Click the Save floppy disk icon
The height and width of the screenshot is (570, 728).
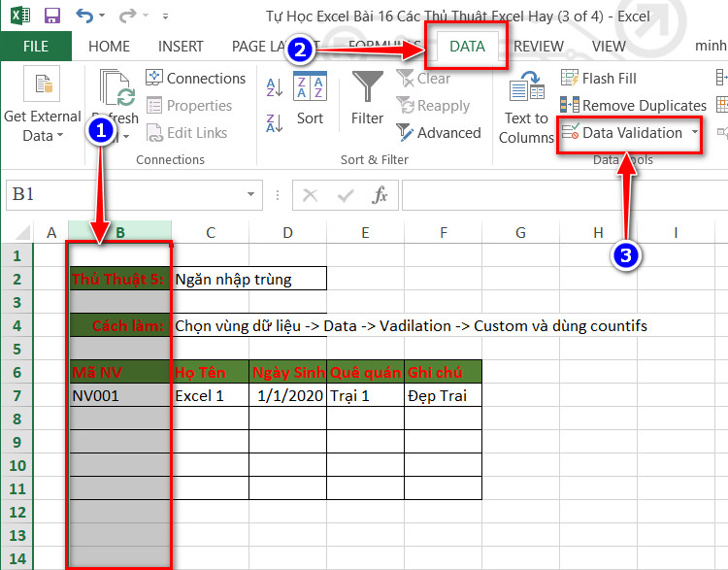pyautogui.click(x=52, y=16)
